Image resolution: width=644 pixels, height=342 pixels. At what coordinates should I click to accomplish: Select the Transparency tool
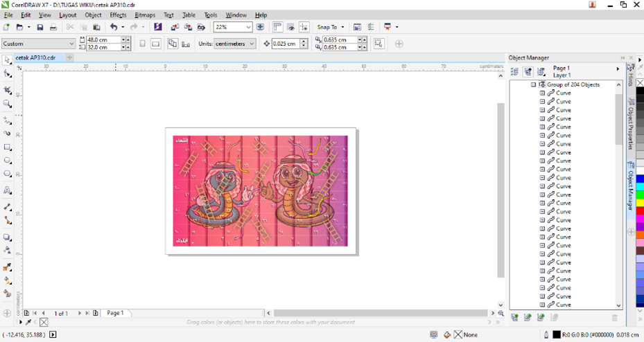(7, 250)
